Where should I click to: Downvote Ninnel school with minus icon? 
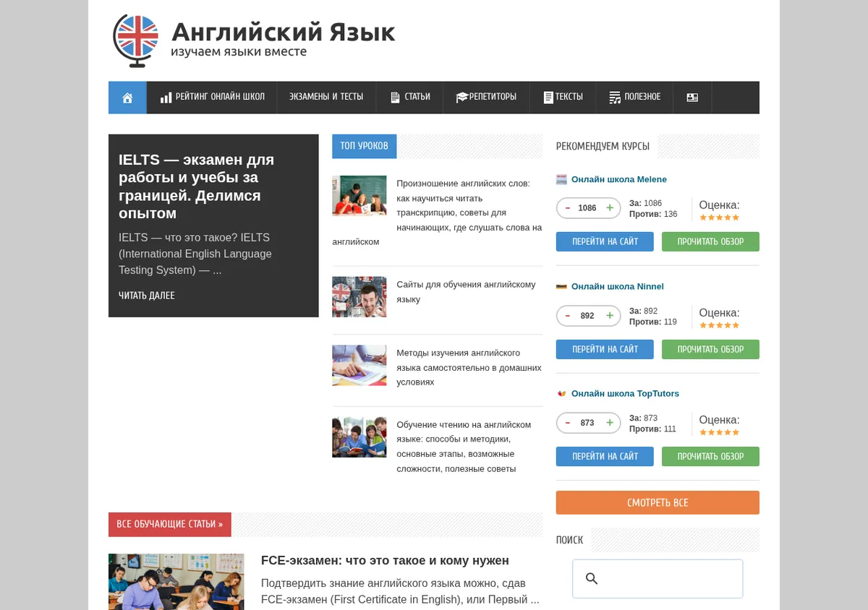tap(568, 316)
